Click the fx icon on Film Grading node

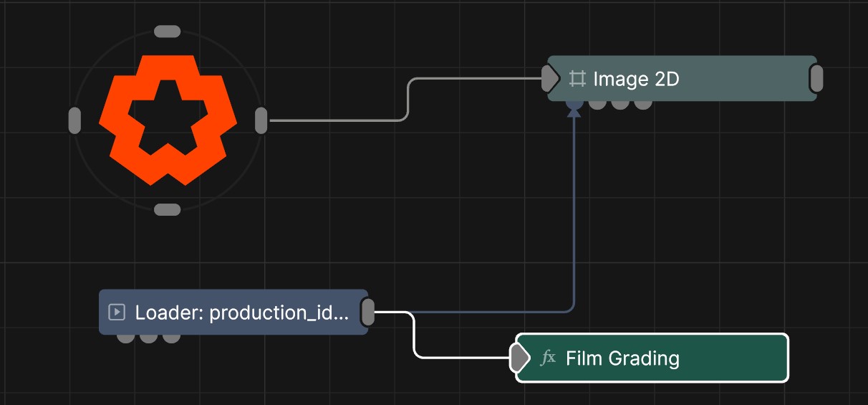[548, 358]
